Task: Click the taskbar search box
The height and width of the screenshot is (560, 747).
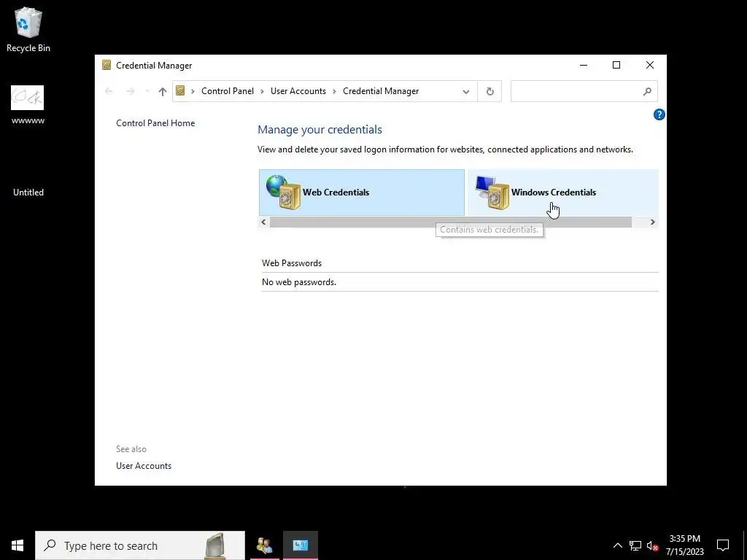Action: 140,545
